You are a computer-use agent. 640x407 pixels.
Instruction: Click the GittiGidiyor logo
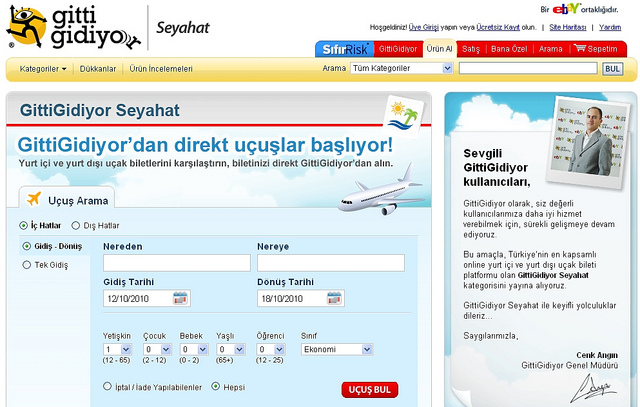coord(73,27)
